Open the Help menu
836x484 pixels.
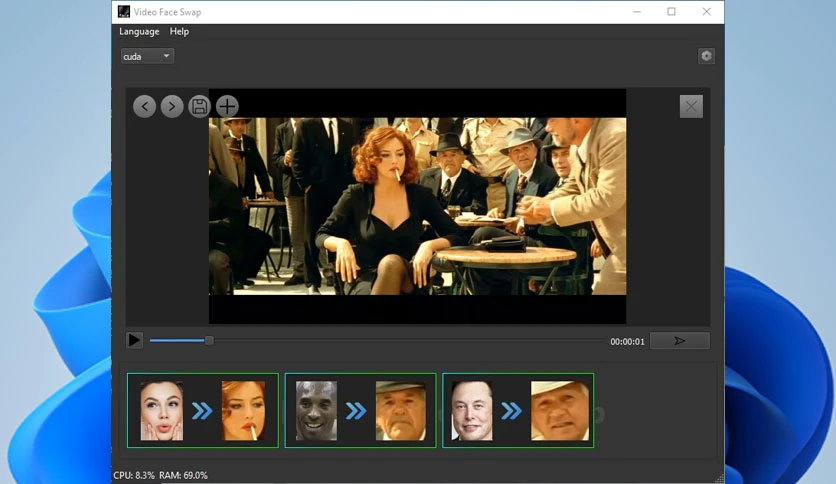click(x=179, y=31)
